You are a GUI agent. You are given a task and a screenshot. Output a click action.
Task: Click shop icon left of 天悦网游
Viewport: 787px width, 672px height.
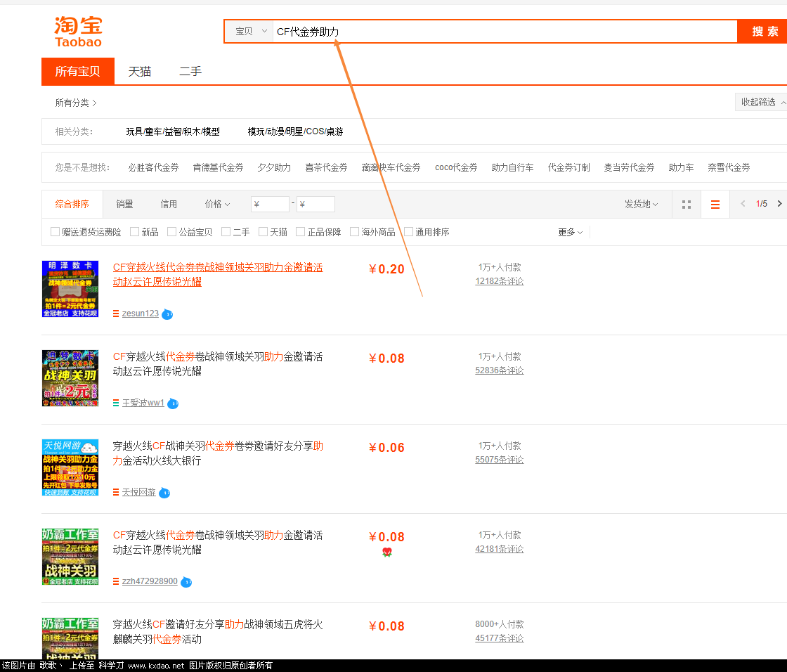pos(116,492)
